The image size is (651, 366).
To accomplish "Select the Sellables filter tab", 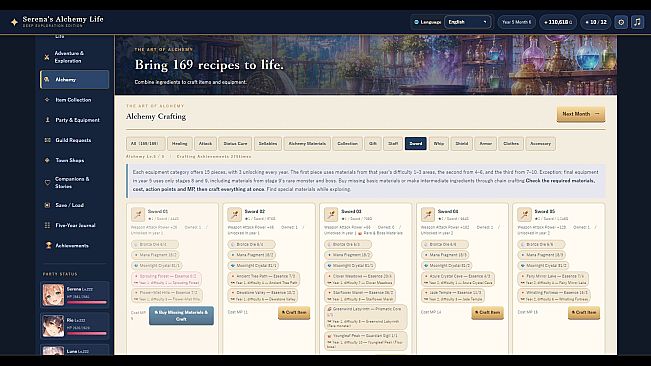I will point(268,144).
